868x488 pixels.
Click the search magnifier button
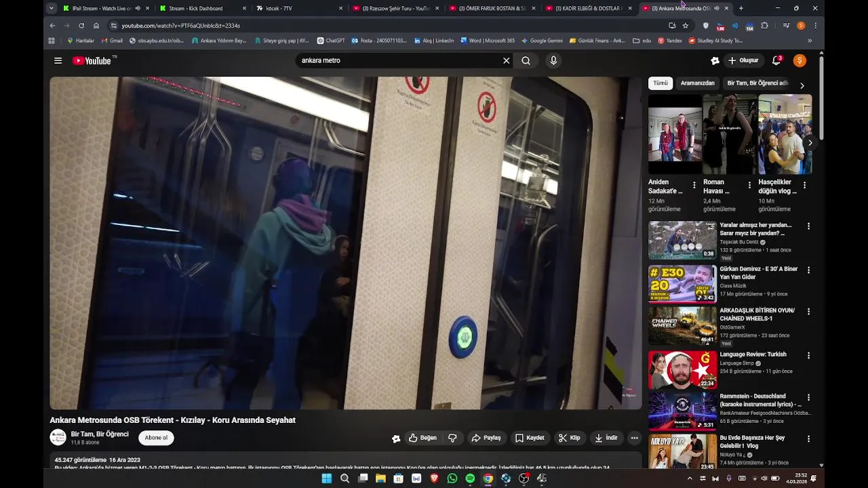click(x=526, y=60)
